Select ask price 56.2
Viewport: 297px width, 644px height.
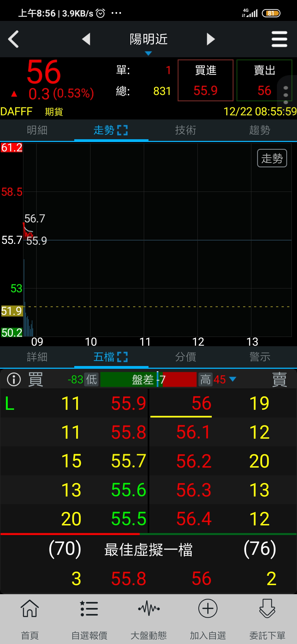pos(194,461)
